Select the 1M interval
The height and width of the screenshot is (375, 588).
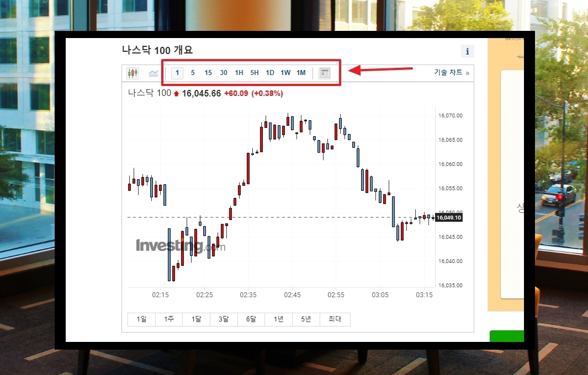301,73
